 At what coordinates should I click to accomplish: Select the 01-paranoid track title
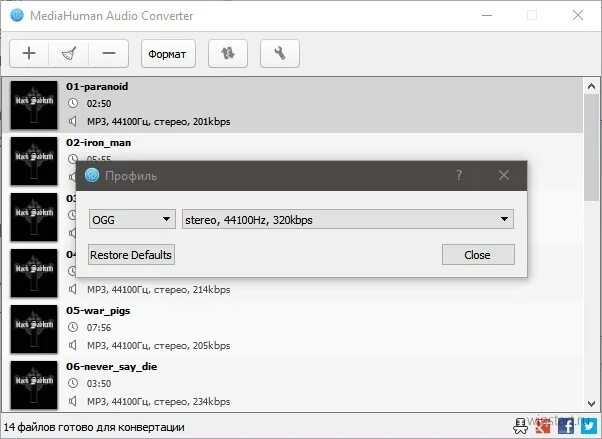(97, 86)
